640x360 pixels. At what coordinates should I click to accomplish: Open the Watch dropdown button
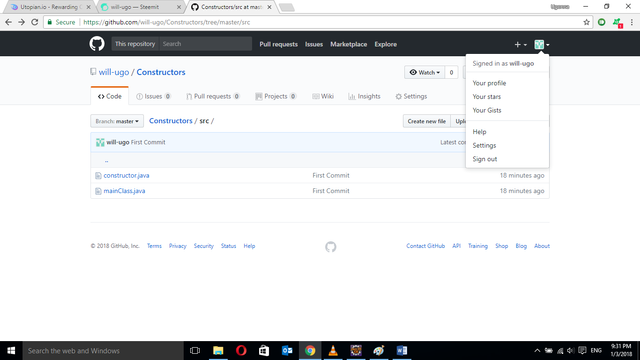click(x=424, y=72)
